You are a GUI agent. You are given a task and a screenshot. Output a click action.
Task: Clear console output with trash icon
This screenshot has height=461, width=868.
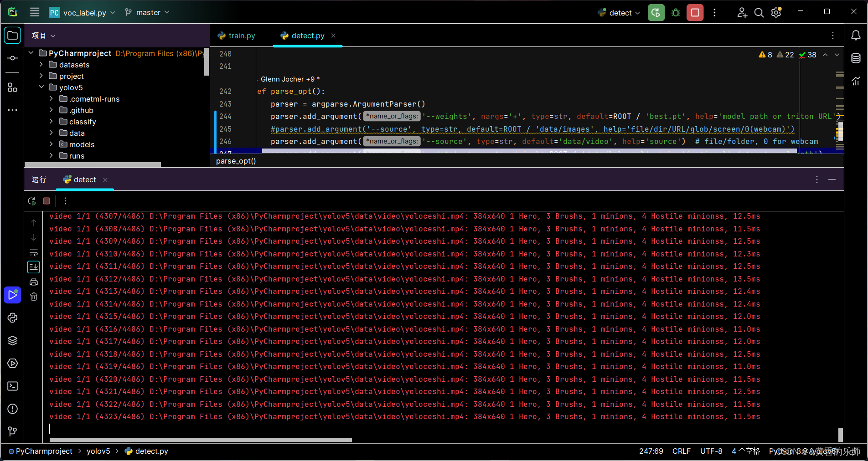tap(33, 296)
